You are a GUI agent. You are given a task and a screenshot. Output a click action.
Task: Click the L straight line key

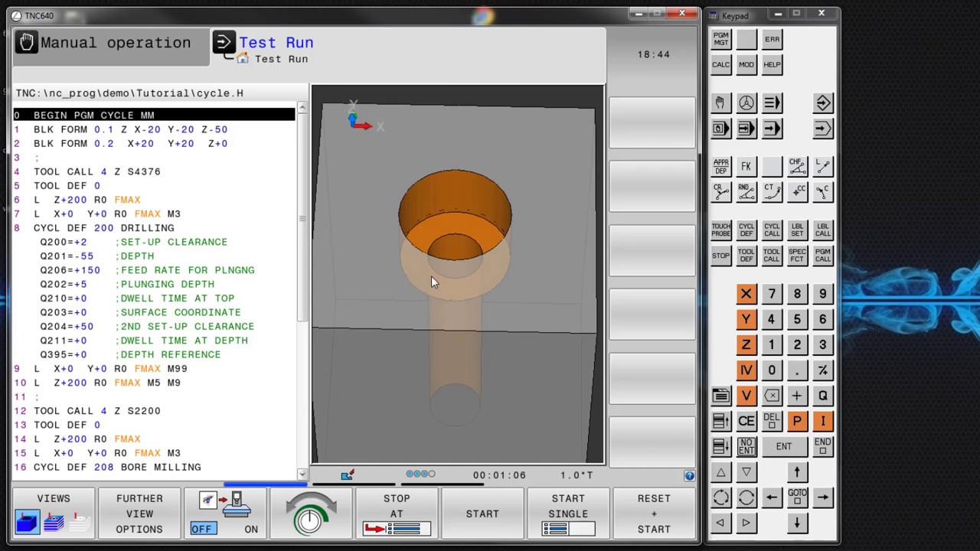pos(823,166)
